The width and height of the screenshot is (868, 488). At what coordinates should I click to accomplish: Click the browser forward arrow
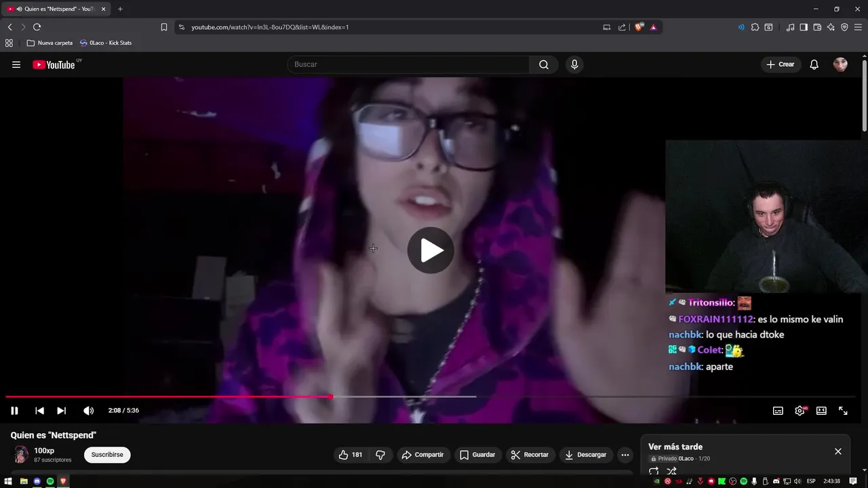[x=22, y=27]
